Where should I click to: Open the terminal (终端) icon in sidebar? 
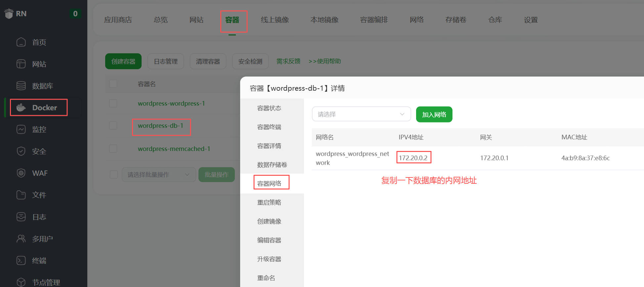(21, 261)
